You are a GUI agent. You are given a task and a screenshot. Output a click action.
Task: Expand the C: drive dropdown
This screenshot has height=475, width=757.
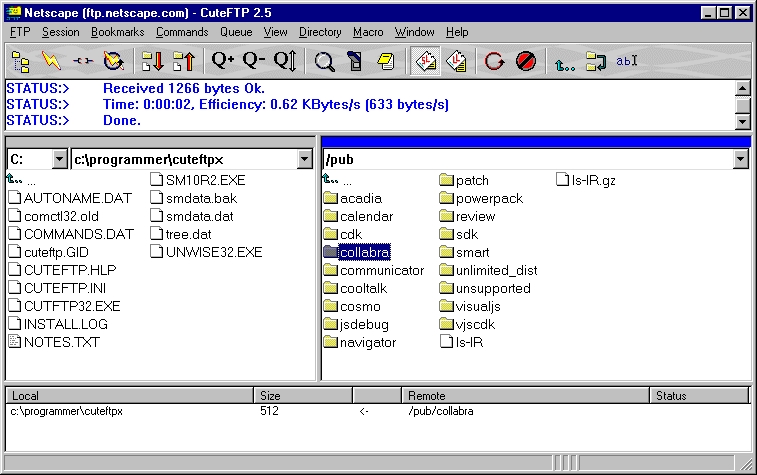click(x=59, y=159)
